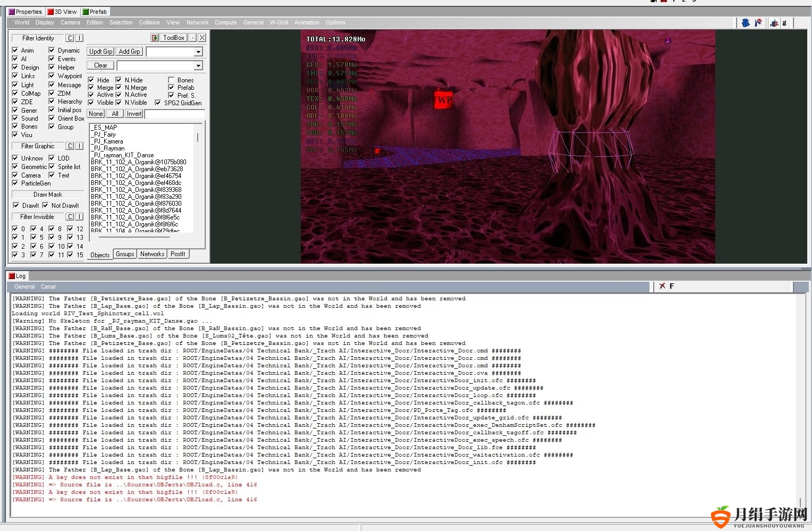
Task: Open the General menu in Log panel
Action: pyautogui.click(x=24, y=286)
